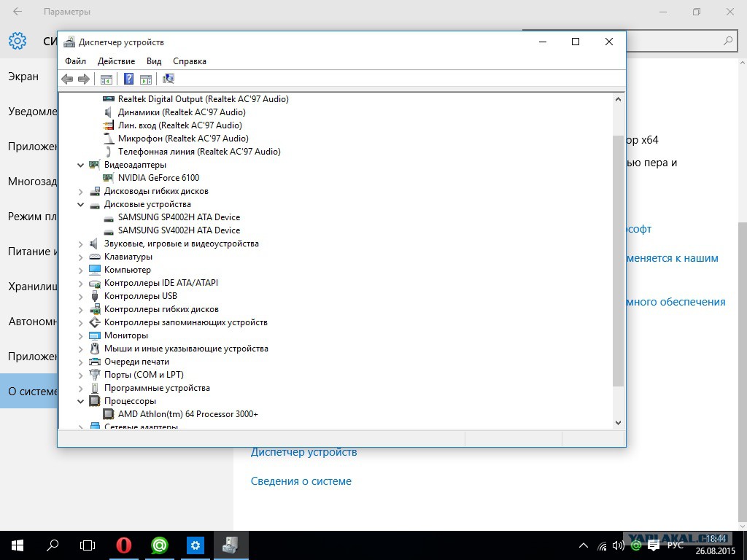Select the NVIDIA GeForce 6100 entry
This screenshot has width=747, height=560.
pos(158,178)
